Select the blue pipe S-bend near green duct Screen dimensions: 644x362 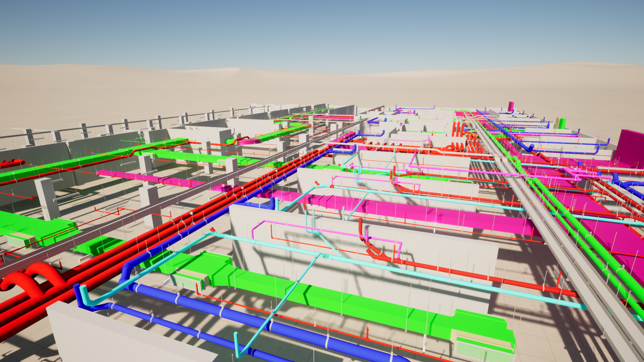[x=126, y=271]
